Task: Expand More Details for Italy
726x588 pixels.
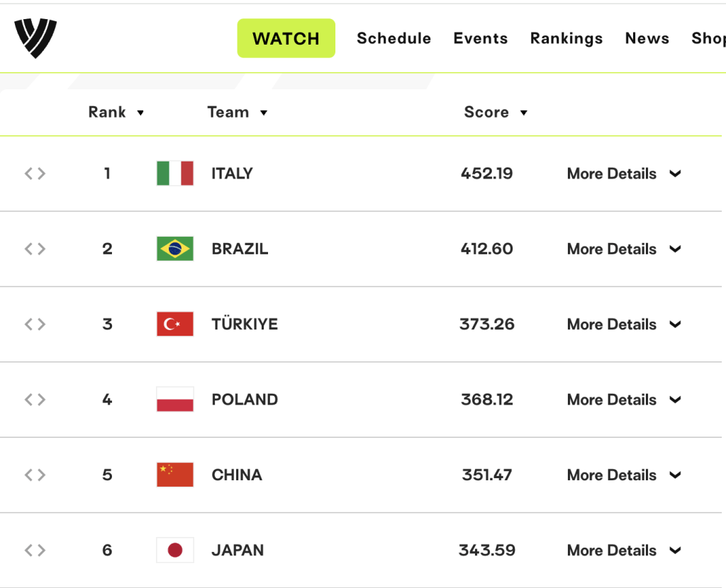Action: [624, 174]
